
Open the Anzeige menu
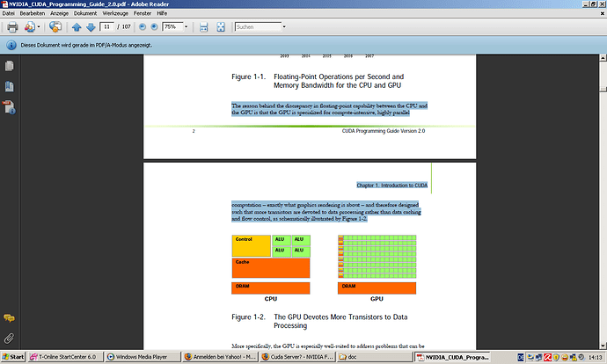point(59,13)
